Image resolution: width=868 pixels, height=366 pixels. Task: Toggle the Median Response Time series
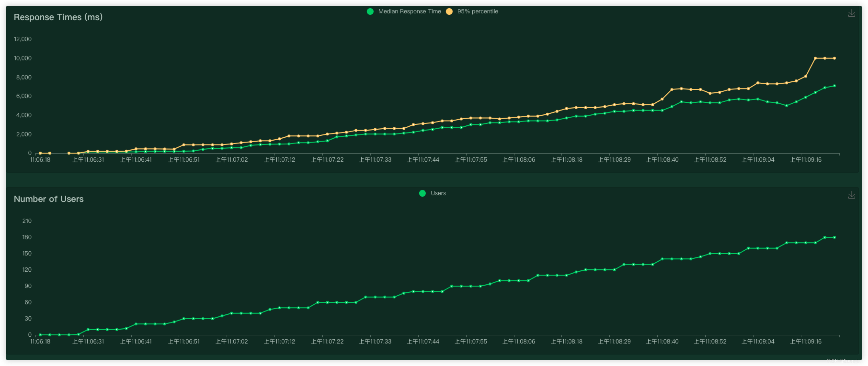coord(404,11)
